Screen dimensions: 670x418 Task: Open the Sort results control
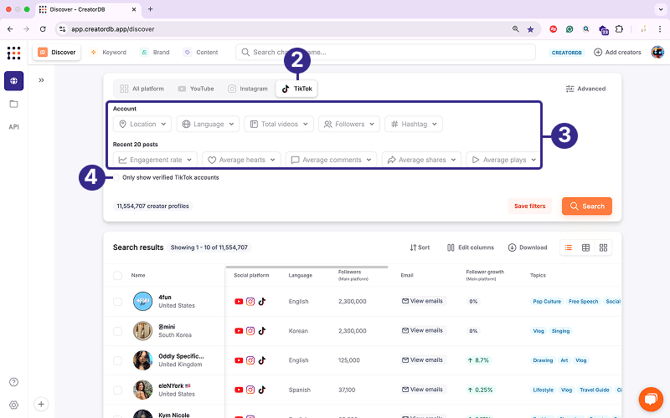point(420,248)
